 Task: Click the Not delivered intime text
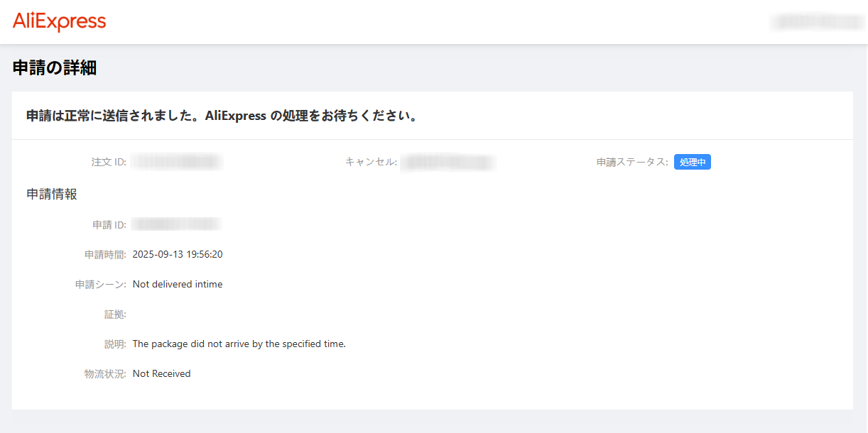[x=178, y=284]
